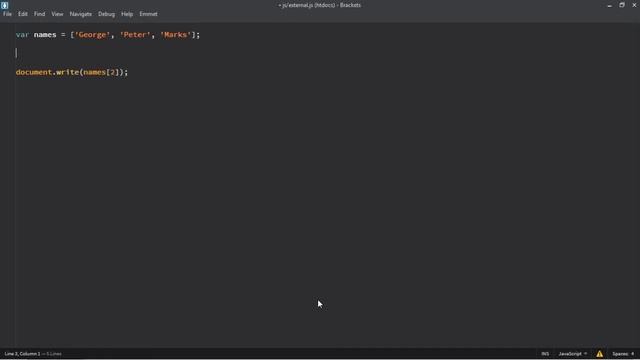Screen dimensions: 640x360
Task: Open the File menu
Action: (7, 14)
